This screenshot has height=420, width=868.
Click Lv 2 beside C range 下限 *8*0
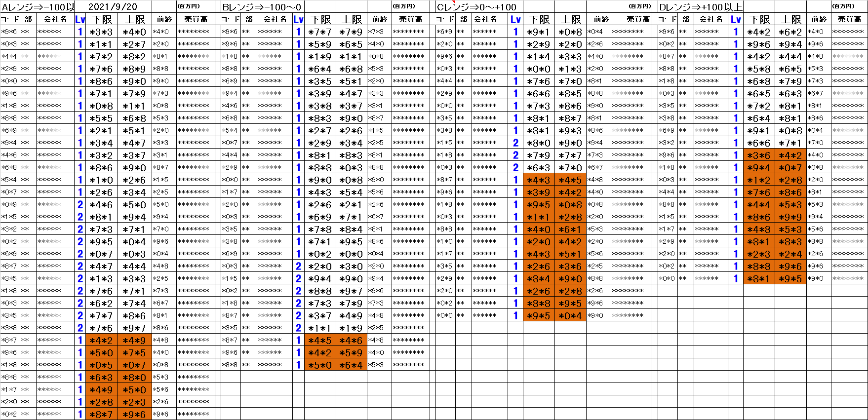[x=516, y=143]
